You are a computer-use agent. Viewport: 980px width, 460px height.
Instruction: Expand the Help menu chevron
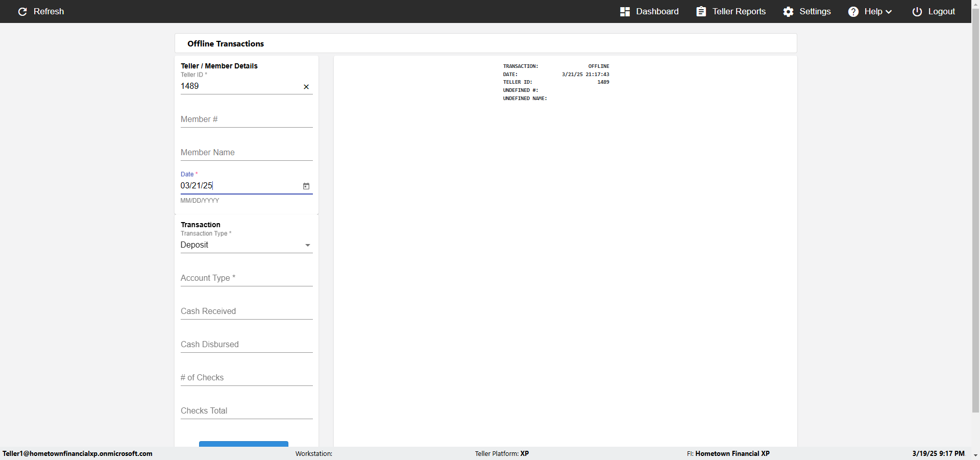tap(889, 12)
